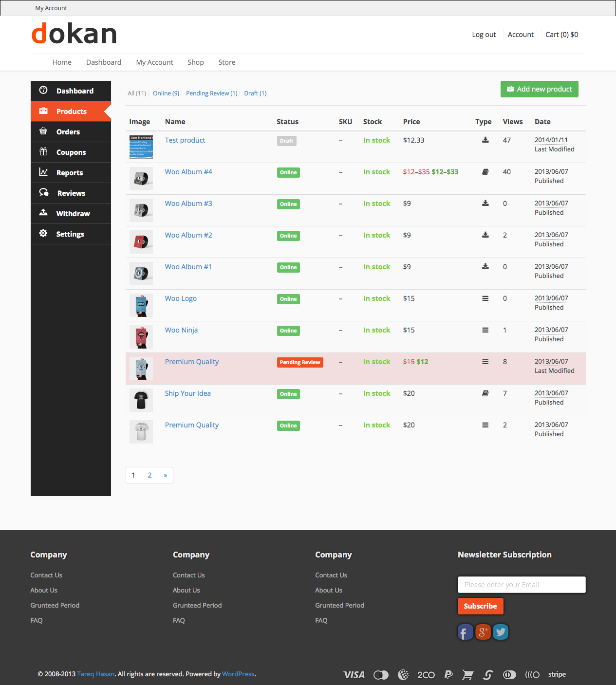Click the download type icon for Woo Album #1
The height and width of the screenshot is (685, 616).
coord(485,266)
